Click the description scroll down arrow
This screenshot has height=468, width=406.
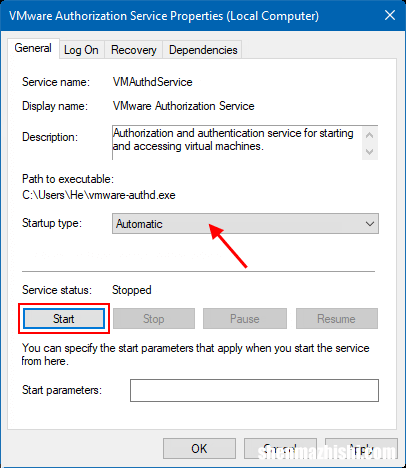(x=369, y=152)
